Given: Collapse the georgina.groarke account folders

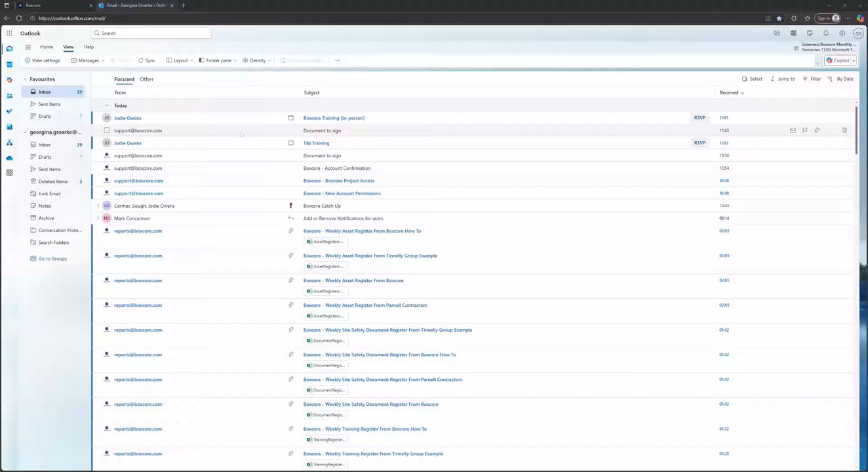Looking at the screenshot, I should [x=25, y=132].
